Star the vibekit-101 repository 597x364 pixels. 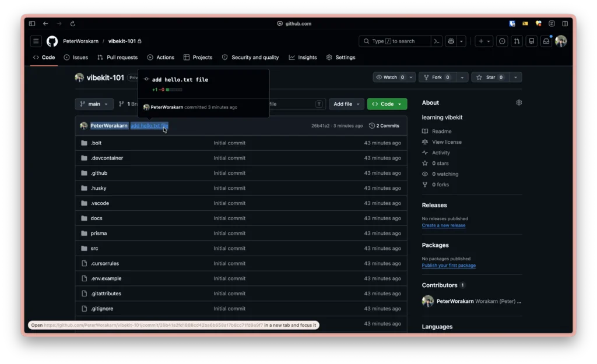point(490,77)
